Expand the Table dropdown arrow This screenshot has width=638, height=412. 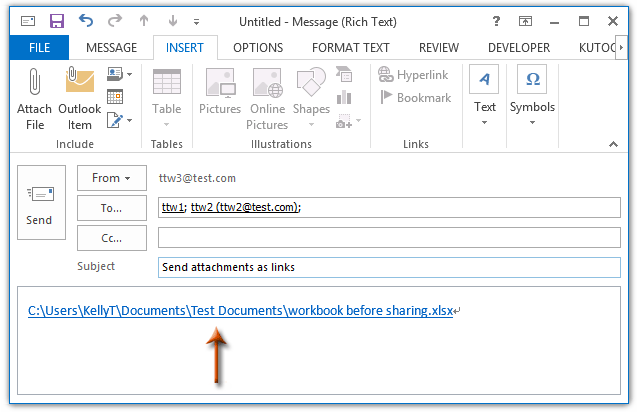click(x=166, y=124)
